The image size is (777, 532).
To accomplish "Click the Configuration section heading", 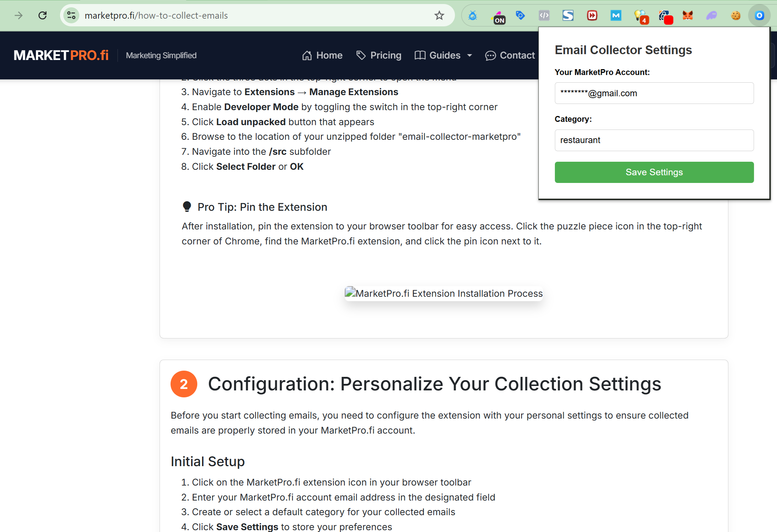I will click(434, 384).
